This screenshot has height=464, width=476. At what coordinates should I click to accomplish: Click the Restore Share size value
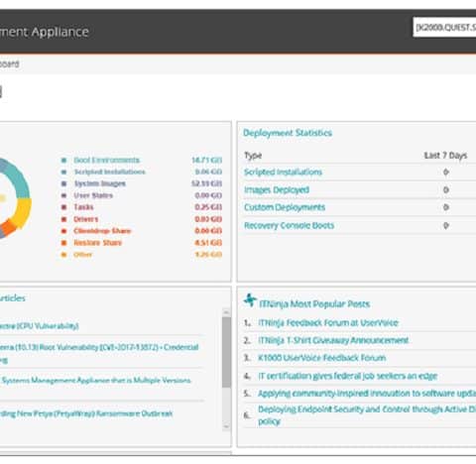pos(208,243)
